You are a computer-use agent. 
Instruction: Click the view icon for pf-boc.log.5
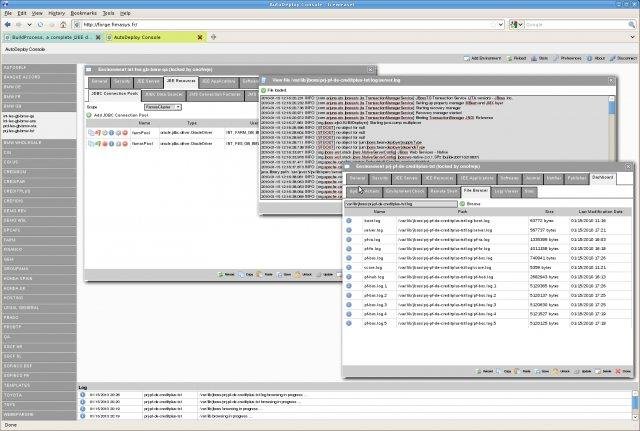tap(349, 323)
